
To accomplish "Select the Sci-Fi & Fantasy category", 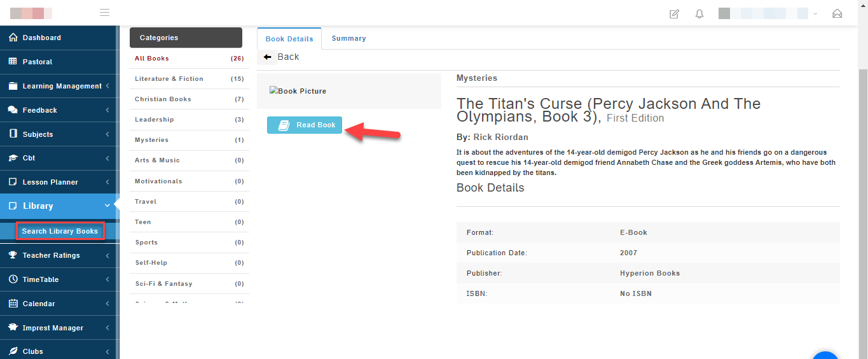I will click(x=189, y=284).
